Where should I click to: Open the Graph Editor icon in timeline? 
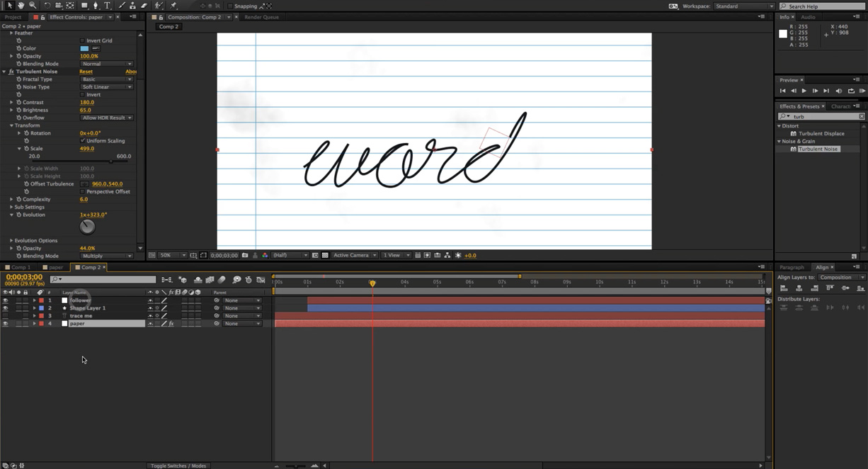pyautogui.click(x=261, y=280)
